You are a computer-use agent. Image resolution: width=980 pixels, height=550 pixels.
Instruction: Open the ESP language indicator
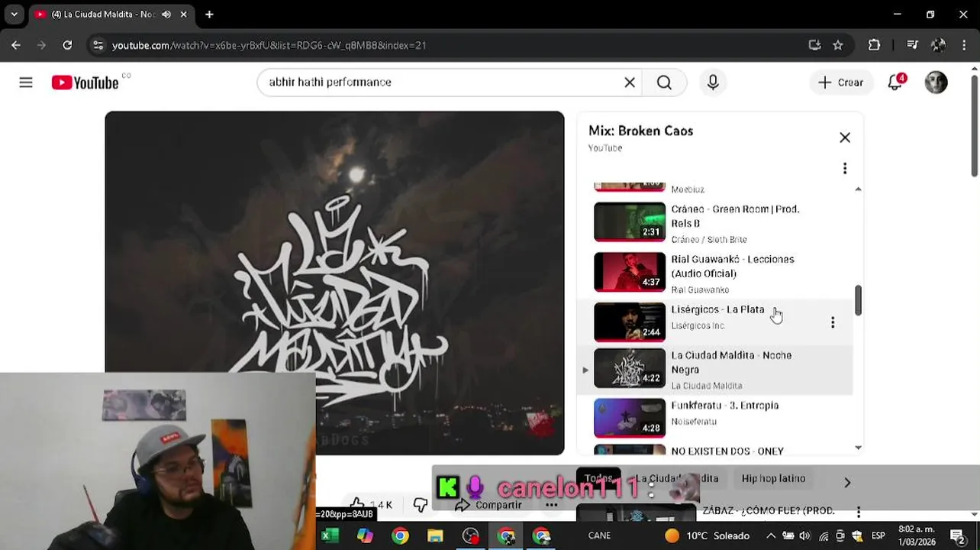pos(878,535)
